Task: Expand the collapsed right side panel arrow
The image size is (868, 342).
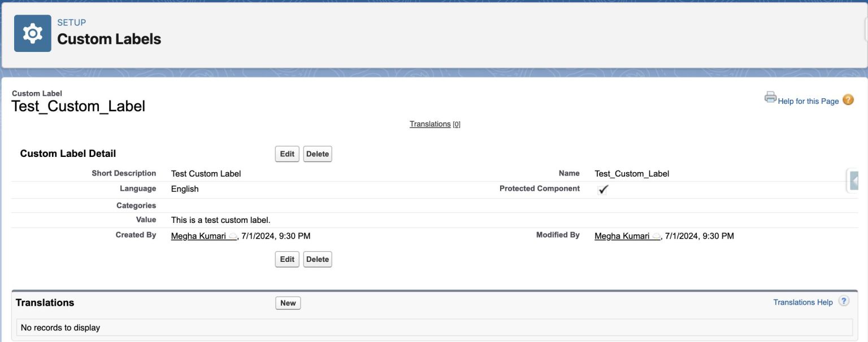Action: pyautogui.click(x=854, y=181)
